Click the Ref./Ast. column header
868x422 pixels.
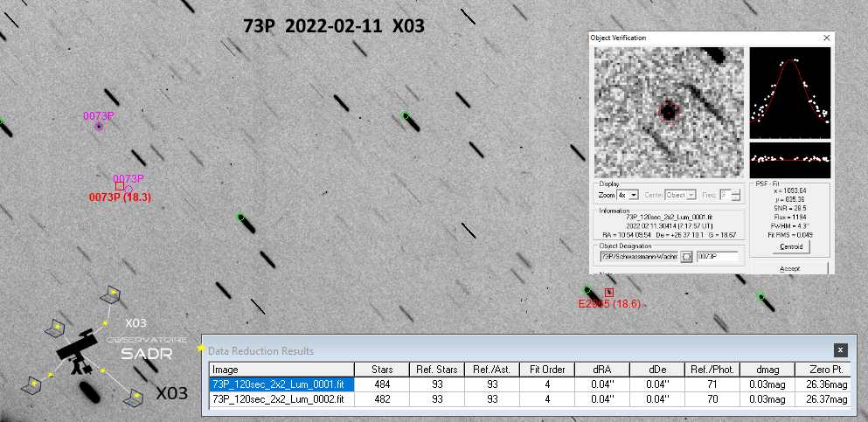click(491, 370)
